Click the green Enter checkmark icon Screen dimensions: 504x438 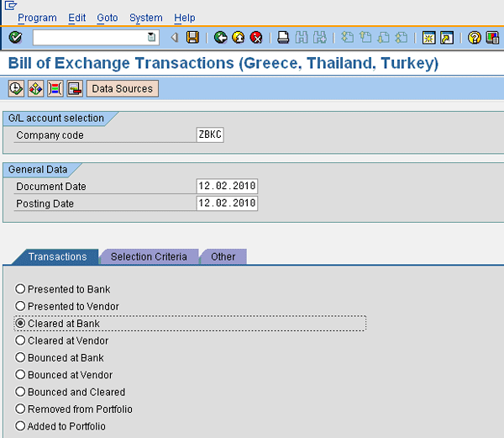(15, 37)
